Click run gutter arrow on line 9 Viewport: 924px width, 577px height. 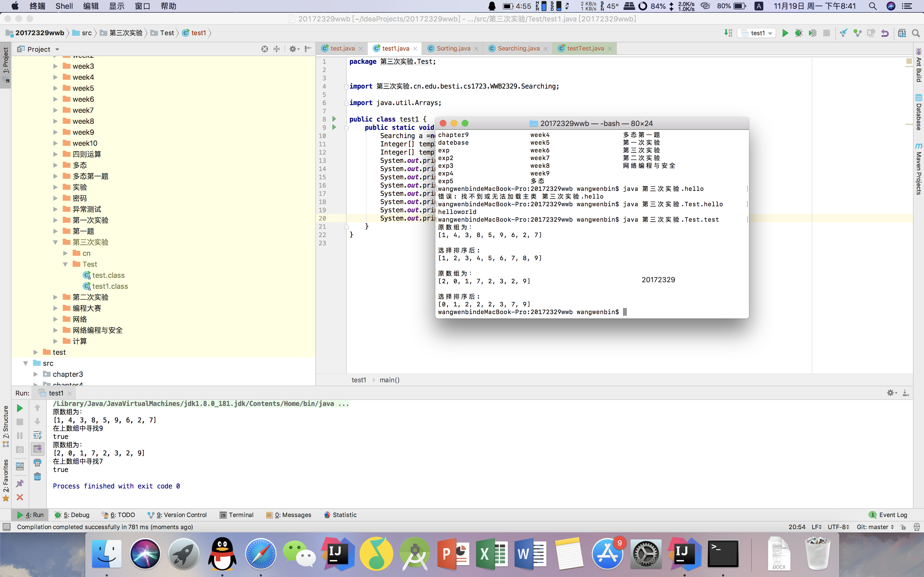tap(334, 127)
